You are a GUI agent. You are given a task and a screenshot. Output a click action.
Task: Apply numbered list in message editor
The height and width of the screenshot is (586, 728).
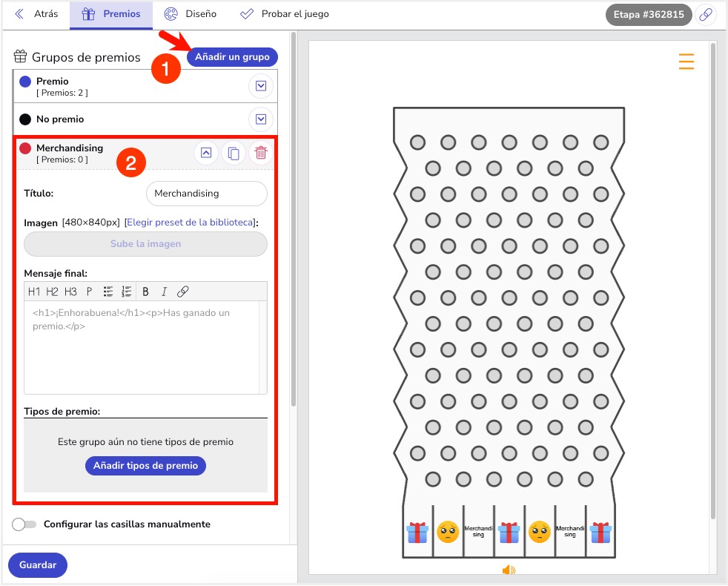(x=127, y=292)
